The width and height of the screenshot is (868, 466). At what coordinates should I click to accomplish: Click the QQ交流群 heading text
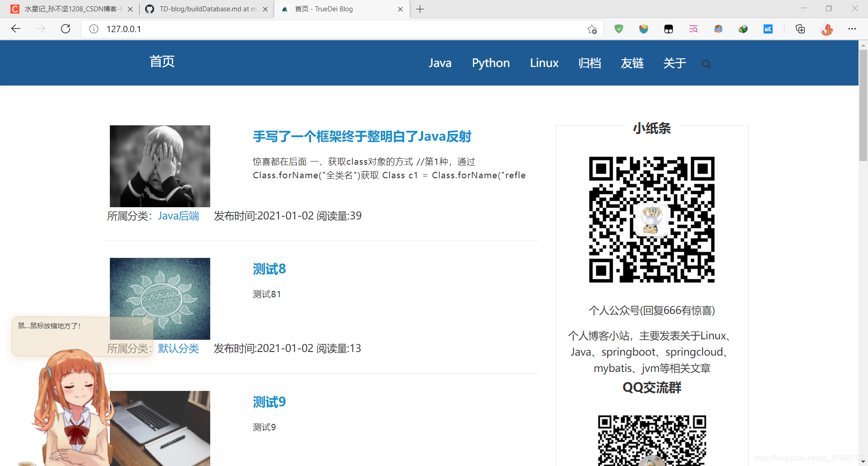click(652, 387)
